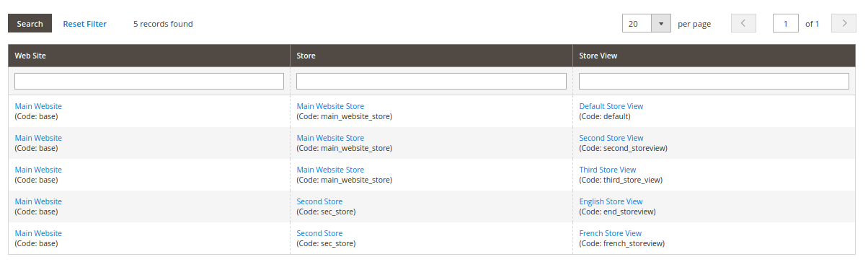Image resolution: width=868 pixels, height=270 pixels.
Task: Go to the next page arrow
Action: tap(843, 24)
